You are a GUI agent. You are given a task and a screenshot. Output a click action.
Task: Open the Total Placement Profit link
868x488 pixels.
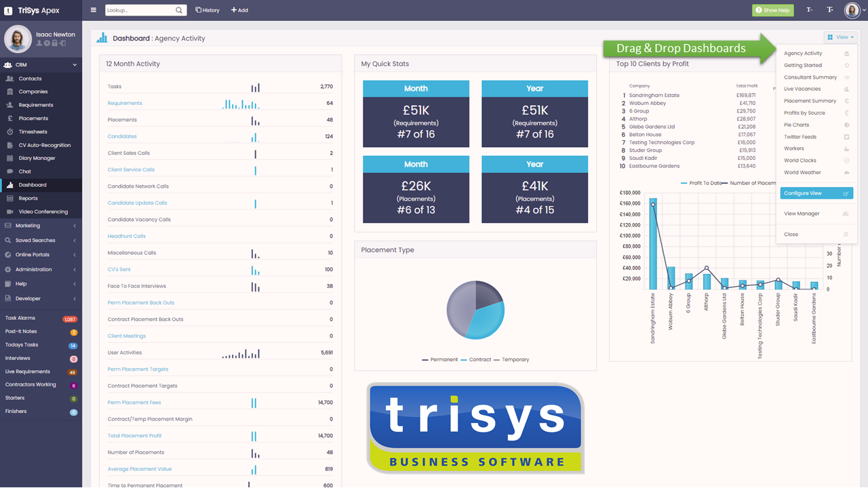coord(135,436)
